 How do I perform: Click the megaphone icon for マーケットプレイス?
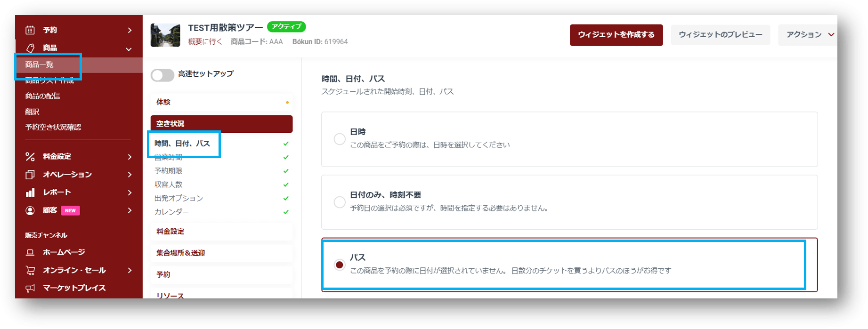[x=30, y=288]
